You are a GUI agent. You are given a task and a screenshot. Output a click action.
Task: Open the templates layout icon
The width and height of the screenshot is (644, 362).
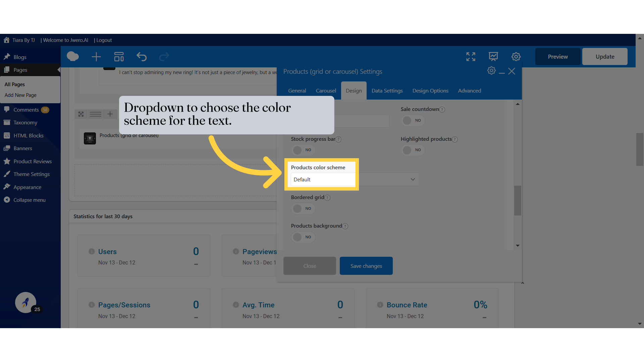pos(119,57)
